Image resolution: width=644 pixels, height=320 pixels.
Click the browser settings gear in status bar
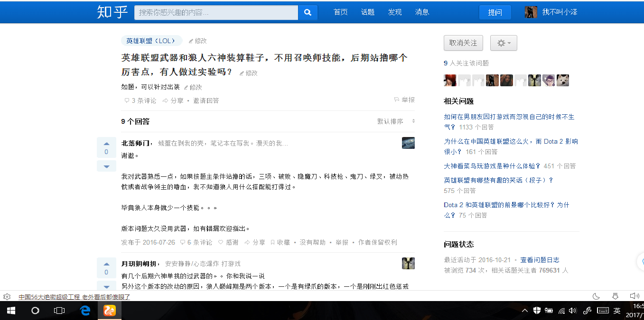click(x=7, y=297)
